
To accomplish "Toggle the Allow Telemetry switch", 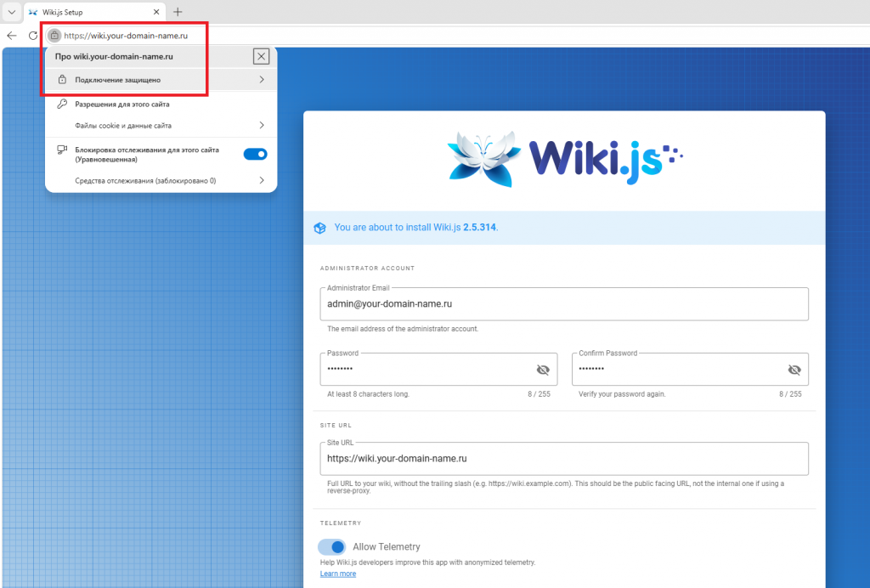I will [x=332, y=547].
